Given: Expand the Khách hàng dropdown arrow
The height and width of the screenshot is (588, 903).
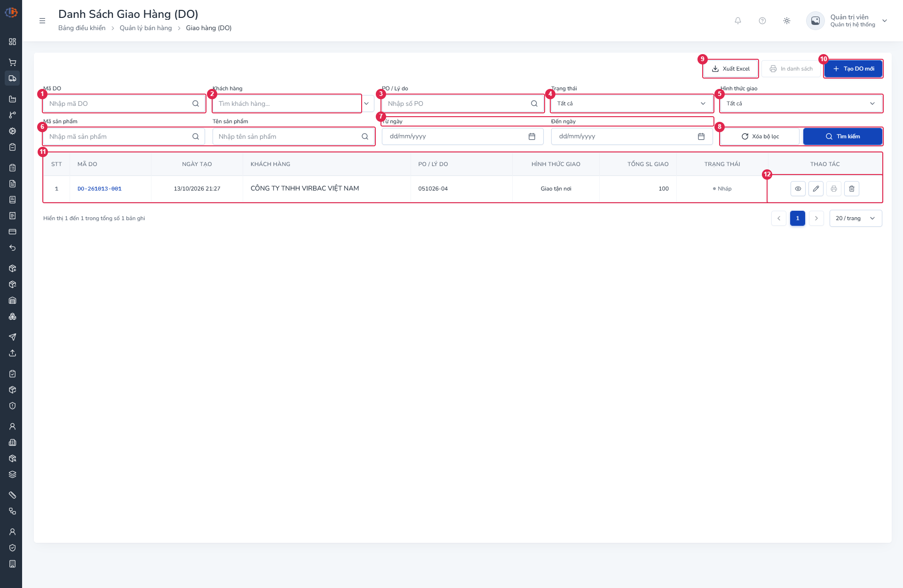Looking at the screenshot, I should (x=366, y=103).
